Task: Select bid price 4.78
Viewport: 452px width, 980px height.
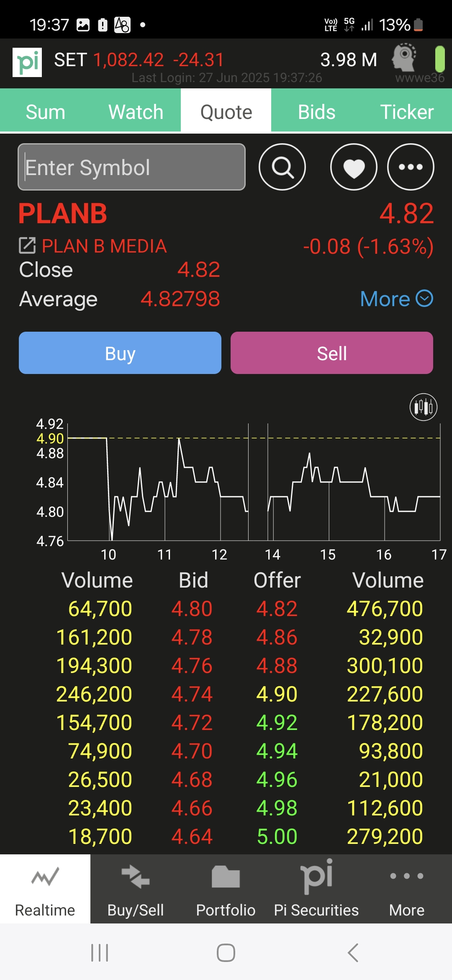Action: click(192, 637)
